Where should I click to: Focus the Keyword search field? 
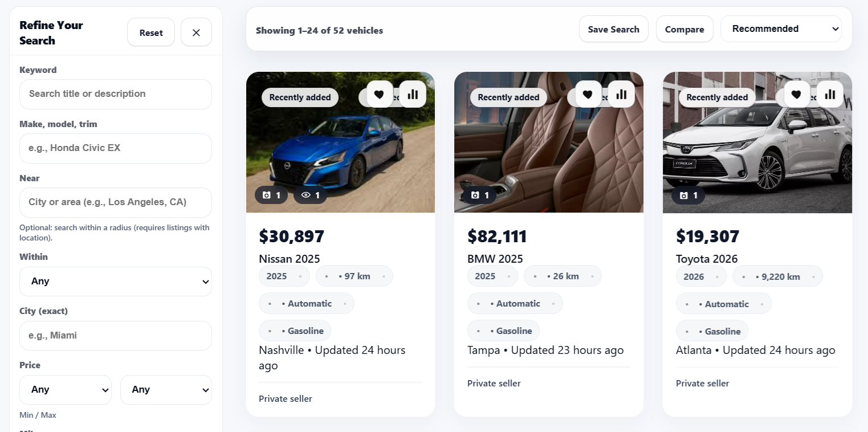116,94
